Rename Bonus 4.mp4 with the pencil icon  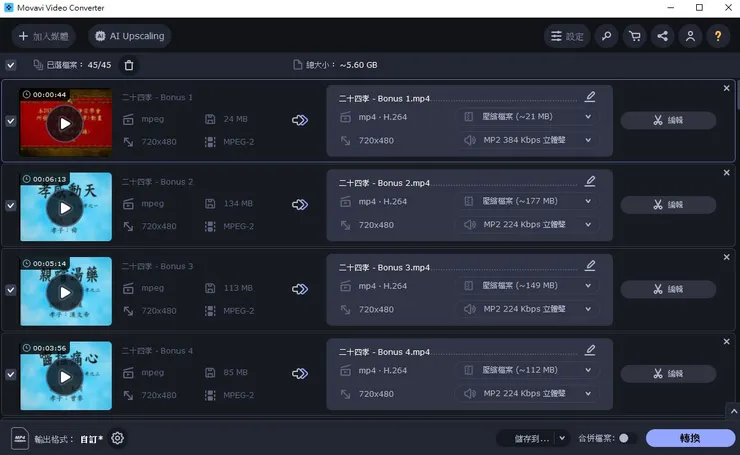point(590,350)
